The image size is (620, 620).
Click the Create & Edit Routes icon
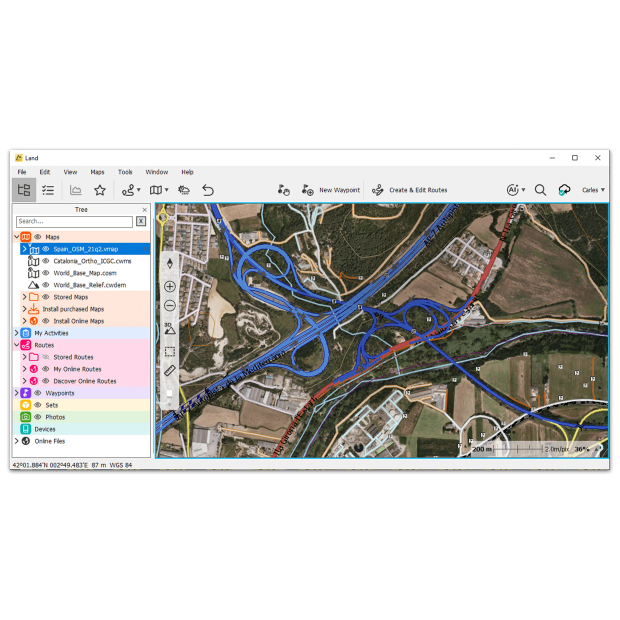coord(378,190)
